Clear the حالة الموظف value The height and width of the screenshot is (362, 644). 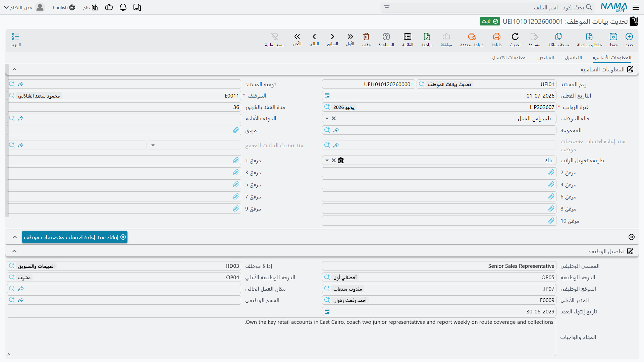coord(334,118)
